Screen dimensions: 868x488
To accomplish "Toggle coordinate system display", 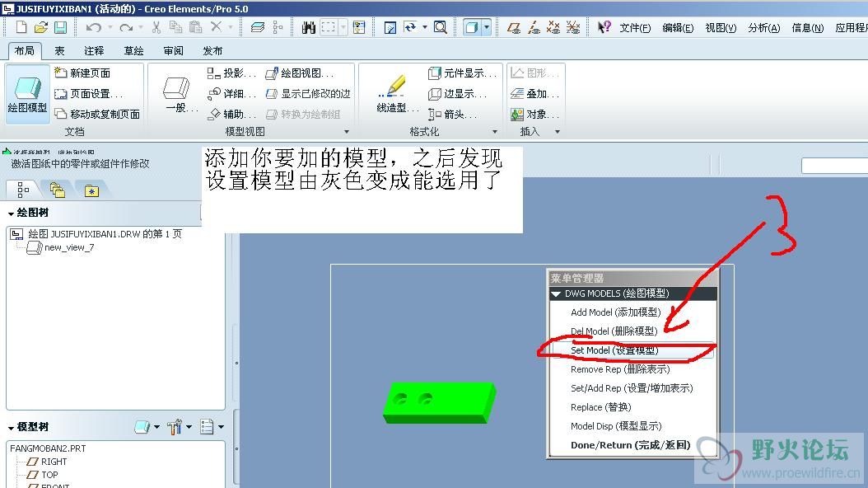I will coord(573,26).
